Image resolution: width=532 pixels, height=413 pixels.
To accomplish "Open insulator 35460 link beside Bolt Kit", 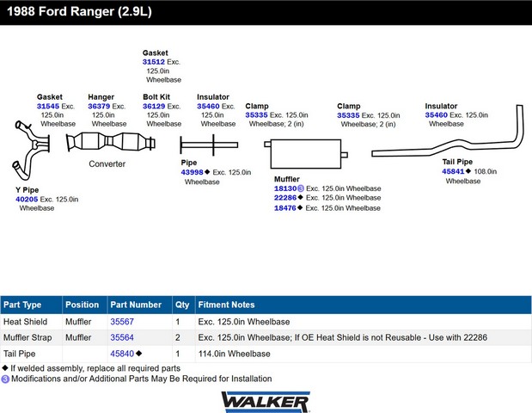I will (208, 107).
